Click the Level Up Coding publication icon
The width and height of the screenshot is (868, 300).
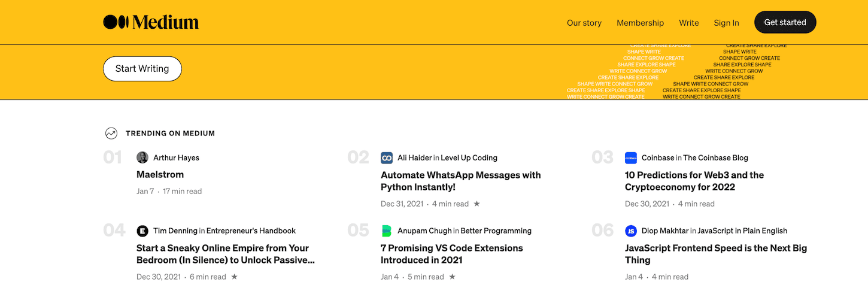point(387,157)
